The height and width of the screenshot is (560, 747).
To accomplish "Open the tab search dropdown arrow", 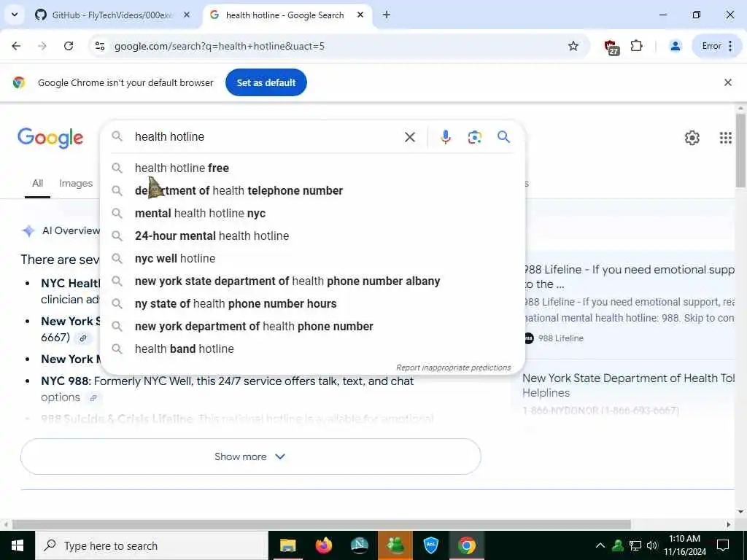I will 15,15.
